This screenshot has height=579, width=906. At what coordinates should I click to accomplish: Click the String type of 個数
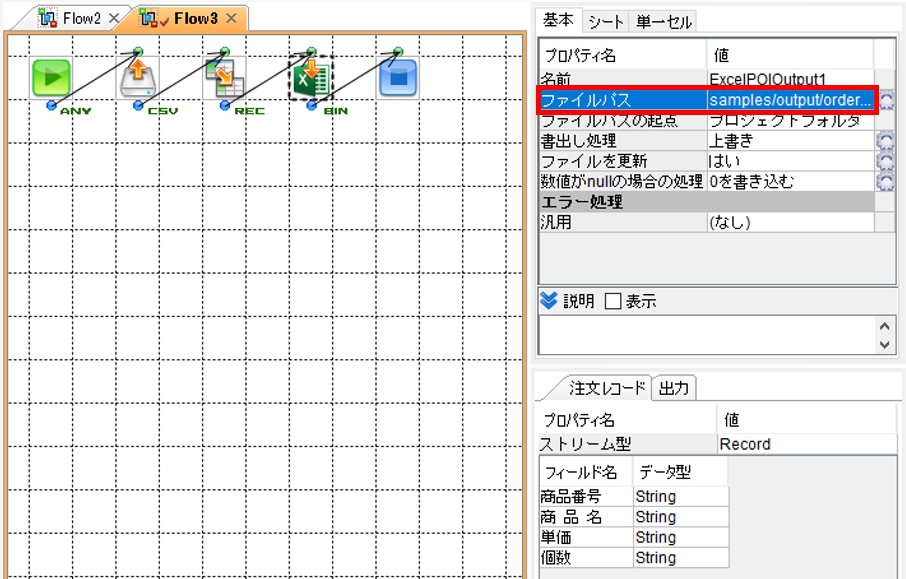click(681, 558)
